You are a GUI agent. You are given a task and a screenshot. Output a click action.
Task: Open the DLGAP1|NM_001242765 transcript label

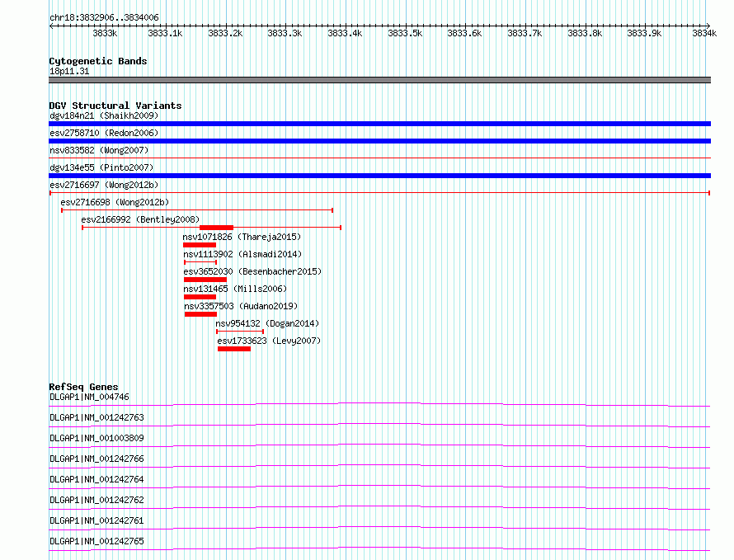tap(96, 541)
